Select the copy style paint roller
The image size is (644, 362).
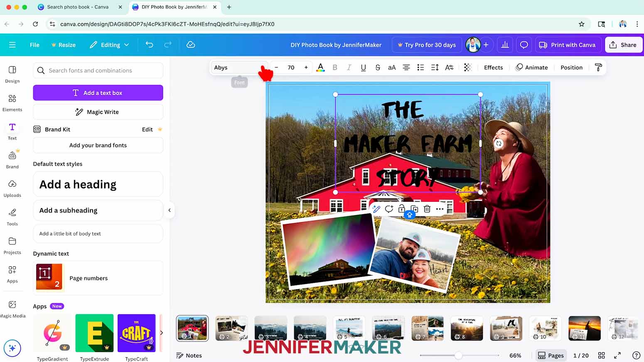tap(598, 67)
